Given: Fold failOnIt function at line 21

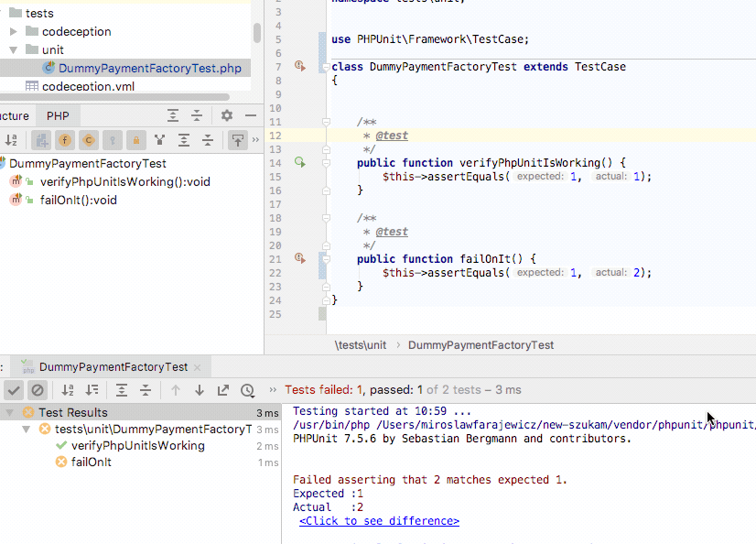Looking at the screenshot, I should click(x=326, y=259).
